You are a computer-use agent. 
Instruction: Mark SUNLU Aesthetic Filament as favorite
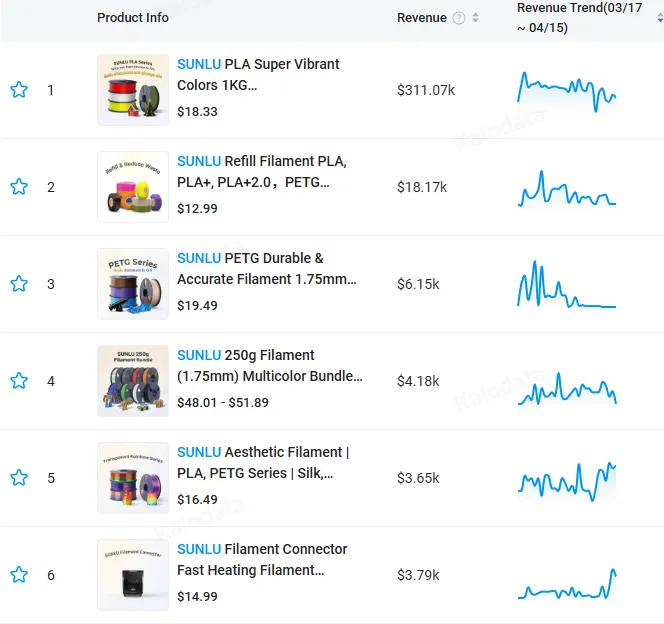tap(19, 478)
